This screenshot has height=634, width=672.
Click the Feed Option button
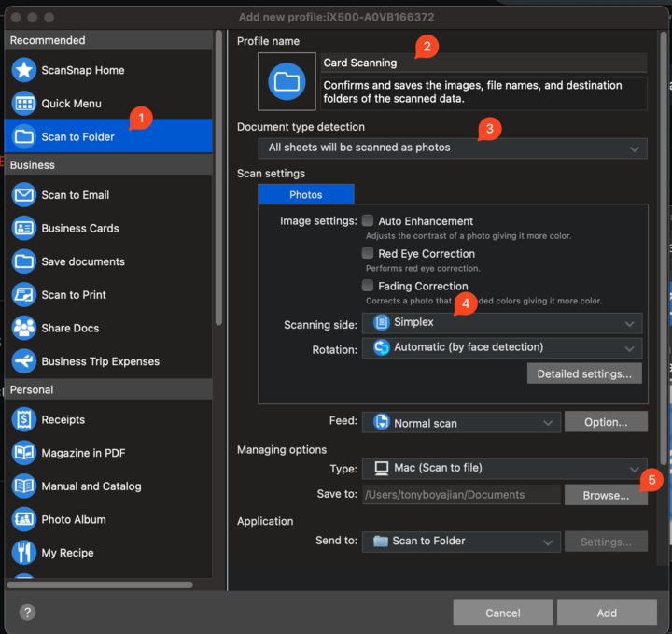coord(606,422)
